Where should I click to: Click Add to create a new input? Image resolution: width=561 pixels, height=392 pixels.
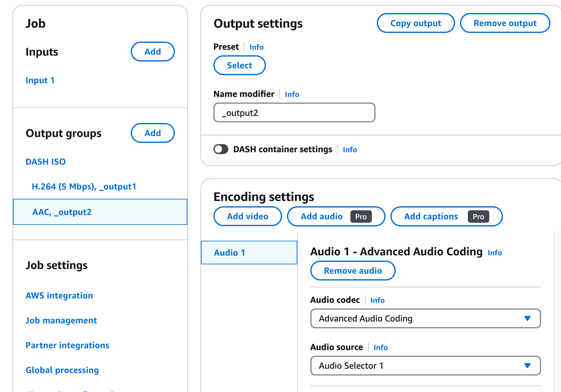point(153,52)
